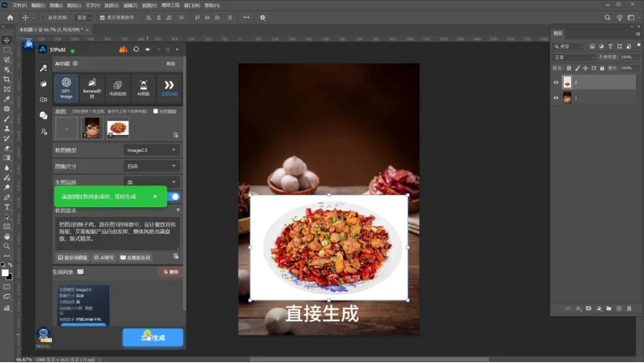Toggle lock image pixels brush icon
Viewport: 644px width, 363px height.
pos(577,68)
